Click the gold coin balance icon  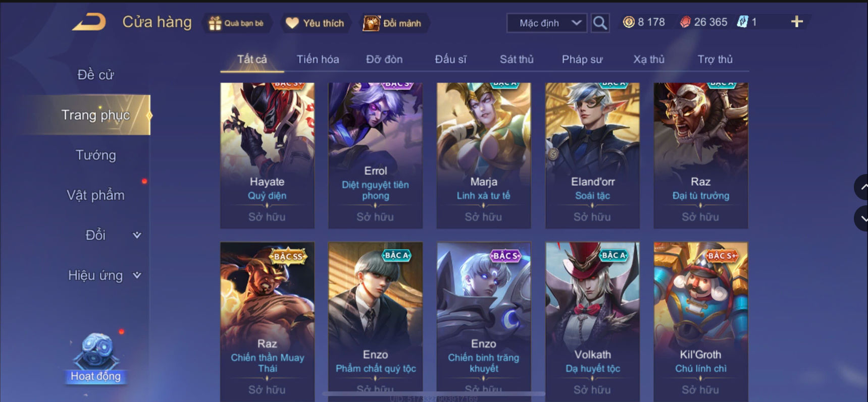[x=628, y=22]
